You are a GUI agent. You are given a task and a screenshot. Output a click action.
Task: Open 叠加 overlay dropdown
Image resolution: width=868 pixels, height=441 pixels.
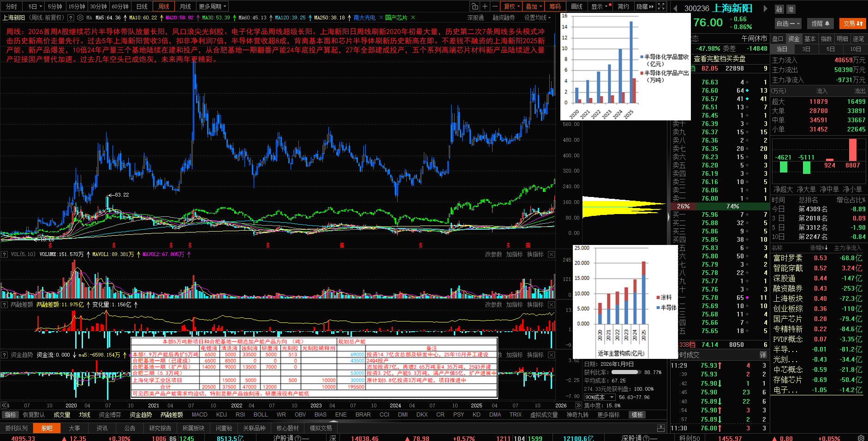[534, 6]
